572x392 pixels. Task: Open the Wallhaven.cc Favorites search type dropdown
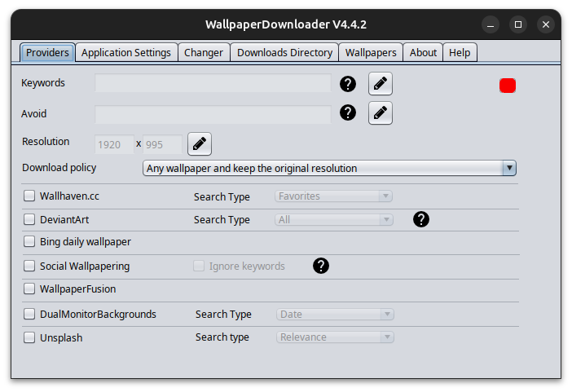tap(333, 196)
